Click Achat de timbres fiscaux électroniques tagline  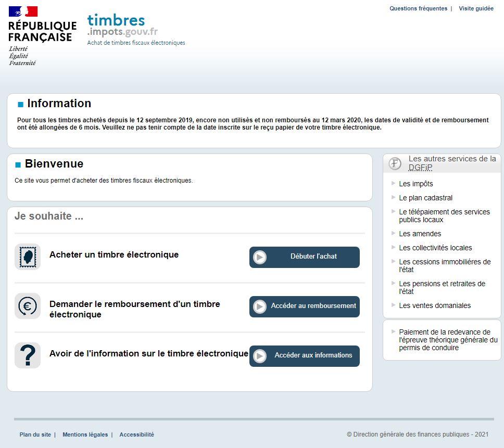coord(136,43)
